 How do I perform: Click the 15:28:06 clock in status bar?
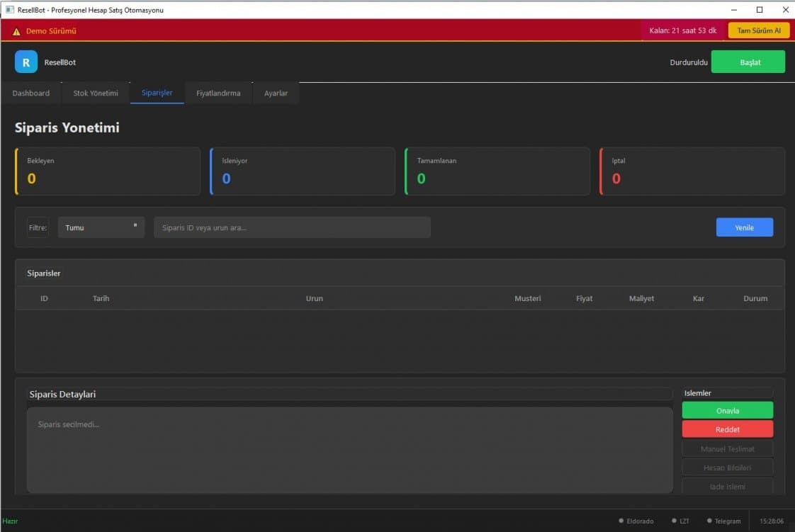coord(771,521)
